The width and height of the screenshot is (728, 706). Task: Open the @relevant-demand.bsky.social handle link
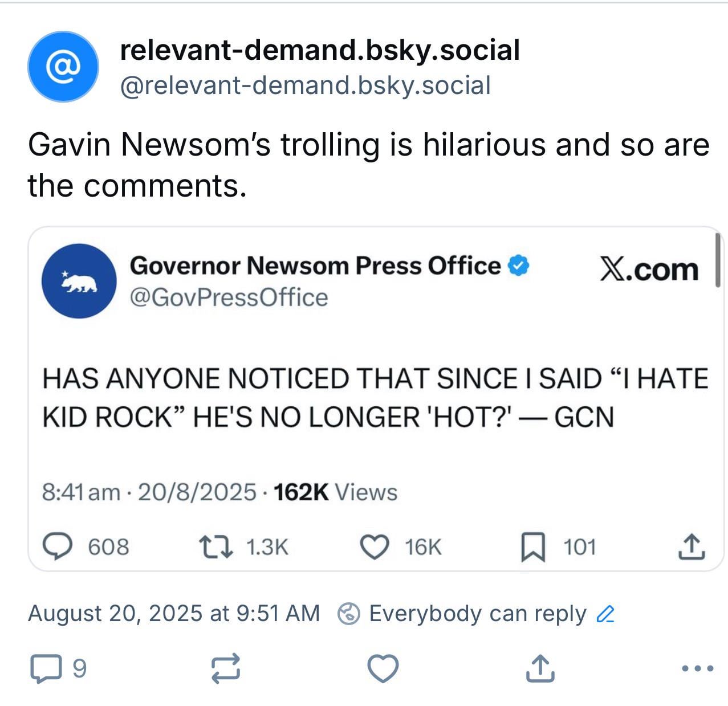[305, 86]
